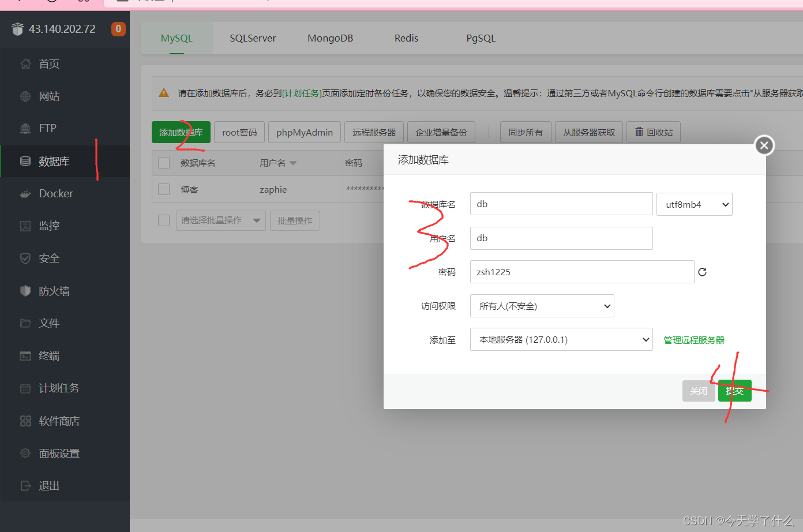The image size is (803, 532).
Task: Click the gray 关闭 button in dialog
Action: pos(699,391)
